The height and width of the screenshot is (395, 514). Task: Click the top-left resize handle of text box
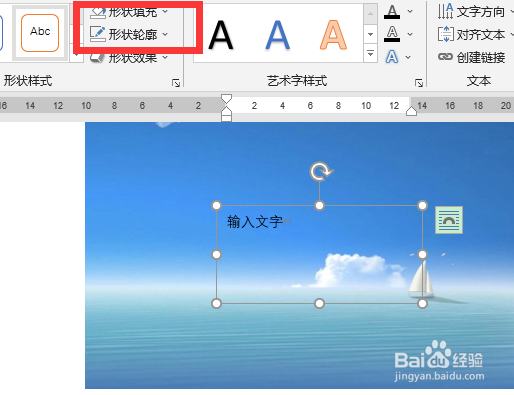[x=217, y=205]
